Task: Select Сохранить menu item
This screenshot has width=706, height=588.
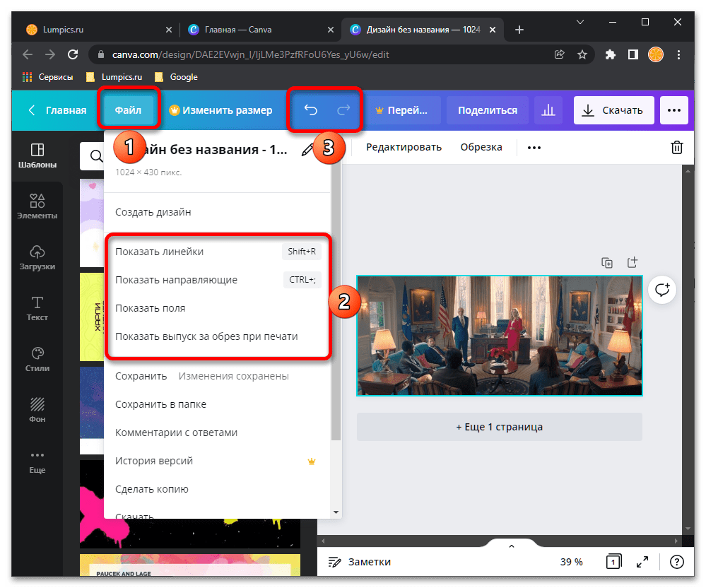Action: pyautogui.click(x=218, y=376)
